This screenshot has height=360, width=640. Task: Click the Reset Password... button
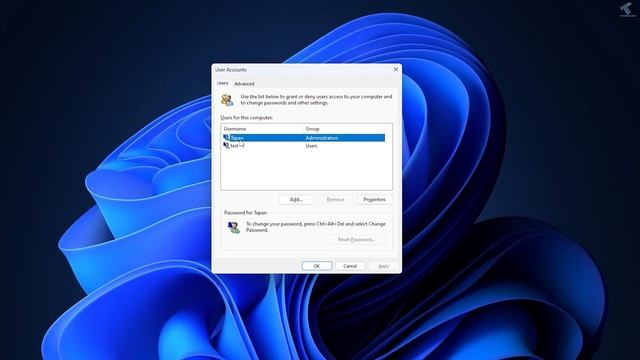(x=356, y=240)
